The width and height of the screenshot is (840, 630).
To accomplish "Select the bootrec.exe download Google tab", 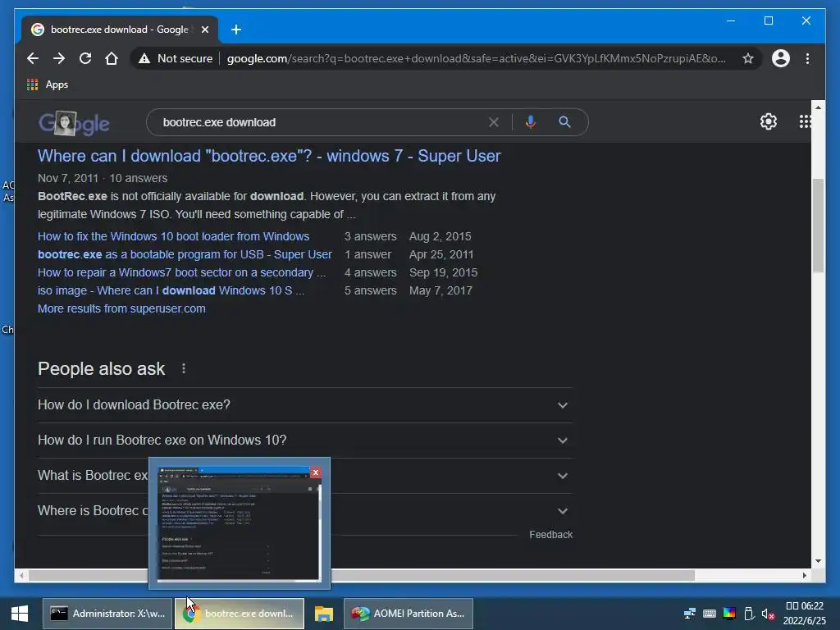I will point(120,30).
